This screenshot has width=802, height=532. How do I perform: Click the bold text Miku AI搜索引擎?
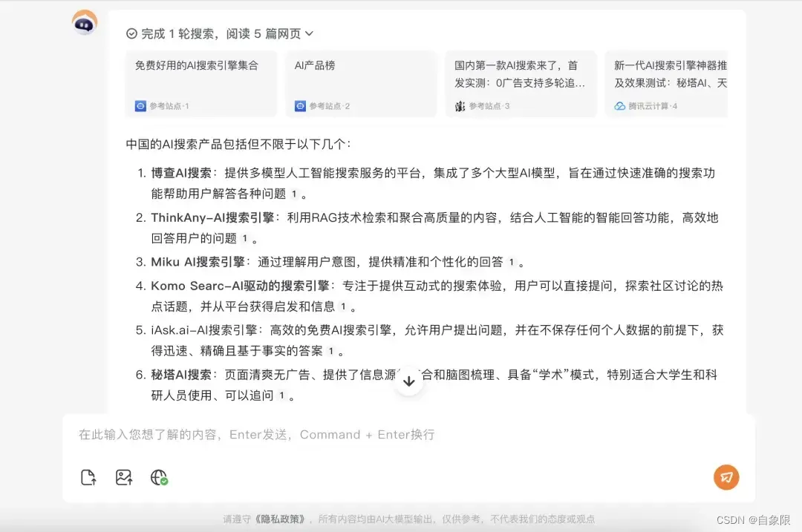click(198, 262)
